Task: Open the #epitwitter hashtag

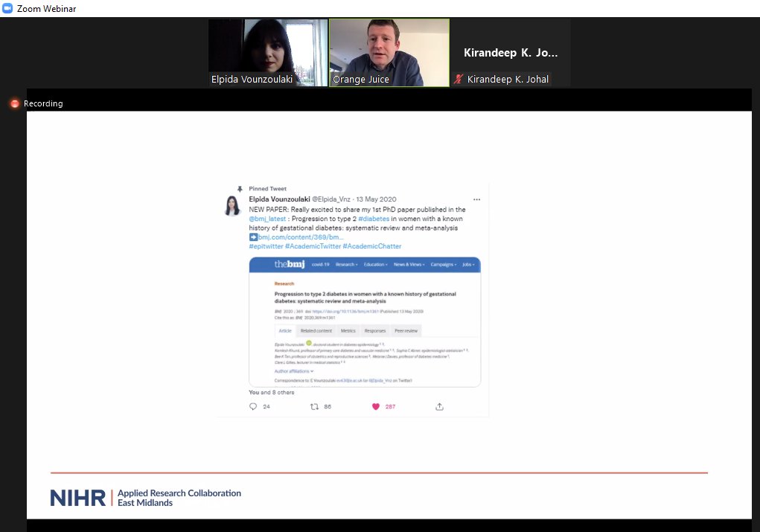Action: 266,246
